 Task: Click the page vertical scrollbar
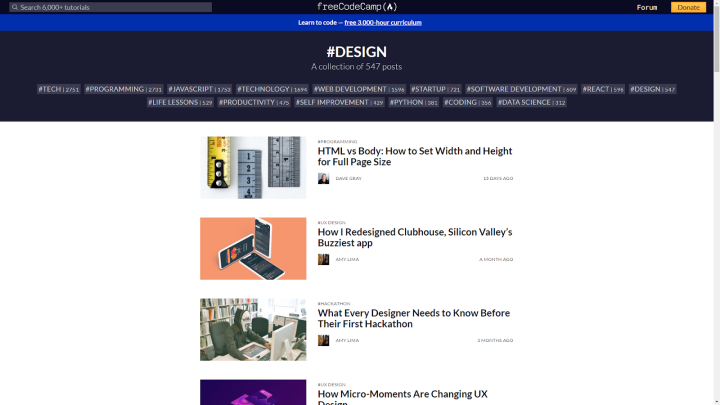pyautogui.click(x=716, y=202)
